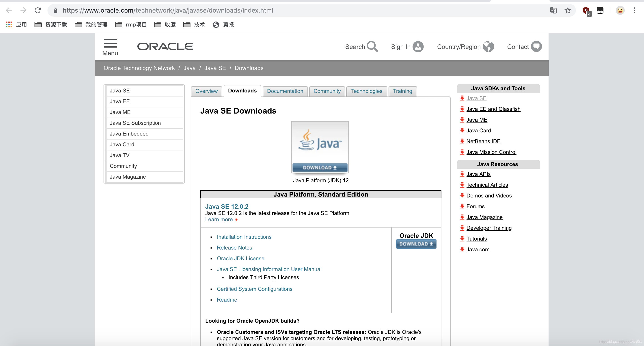Click the Country/Region globe icon
Image resolution: width=644 pixels, height=346 pixels.
pyautogui.click(x=488, y=47)
